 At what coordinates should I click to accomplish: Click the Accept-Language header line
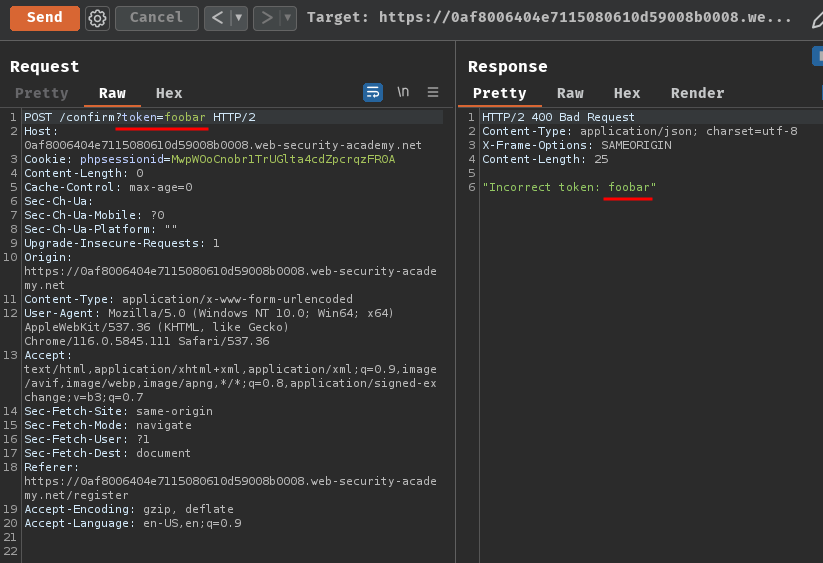click(x=133, y=523)
